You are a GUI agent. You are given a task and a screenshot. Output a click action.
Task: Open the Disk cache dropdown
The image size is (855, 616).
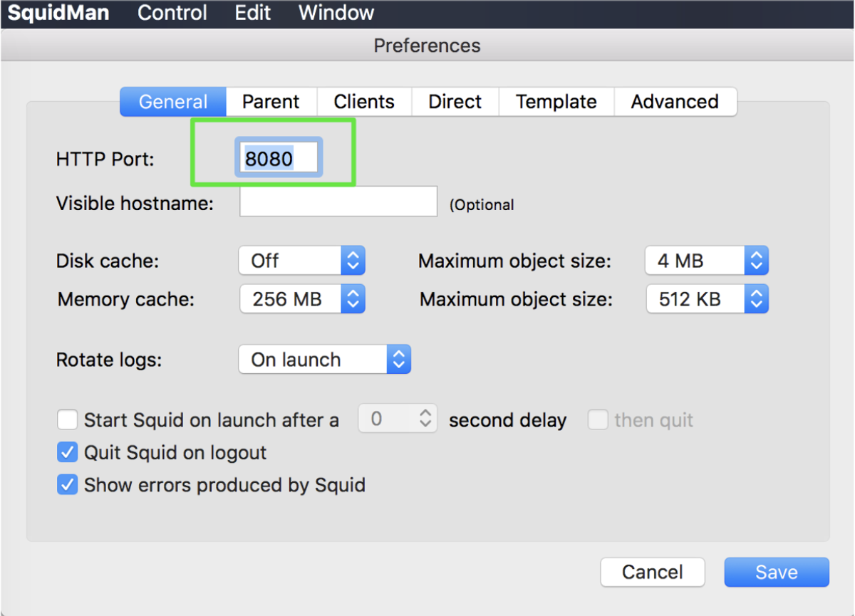click(x=302, y=261)
